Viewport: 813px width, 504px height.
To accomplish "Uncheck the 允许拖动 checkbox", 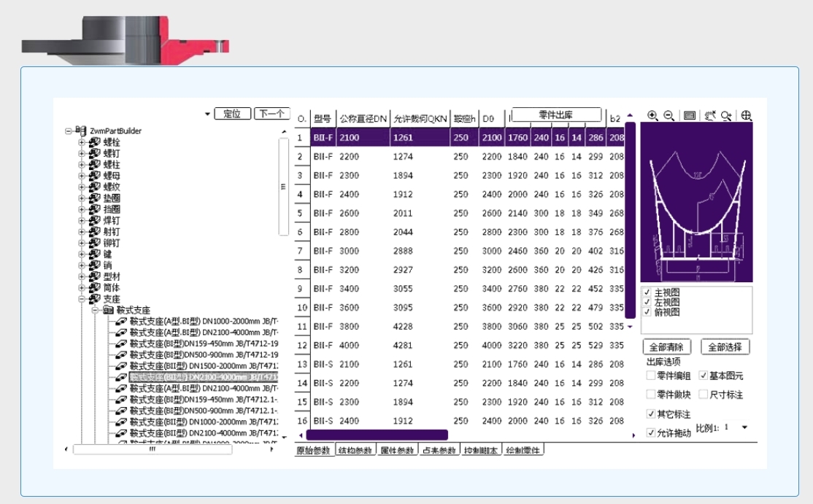I will pyautogui.click(x=651, y=433).
